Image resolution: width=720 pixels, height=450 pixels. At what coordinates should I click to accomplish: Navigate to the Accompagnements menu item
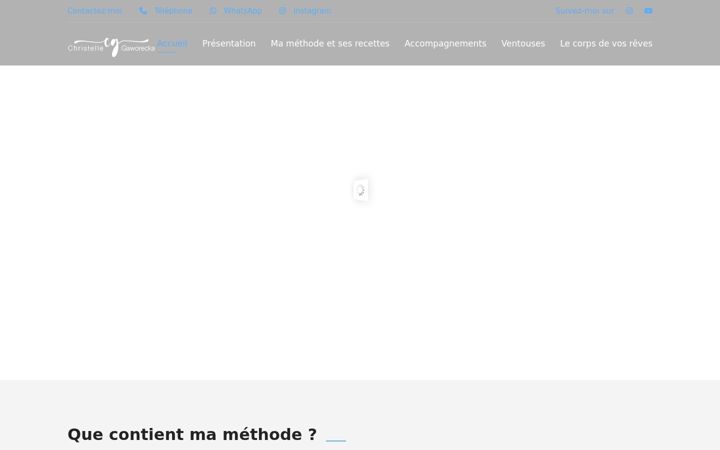(x=445, y=44)
